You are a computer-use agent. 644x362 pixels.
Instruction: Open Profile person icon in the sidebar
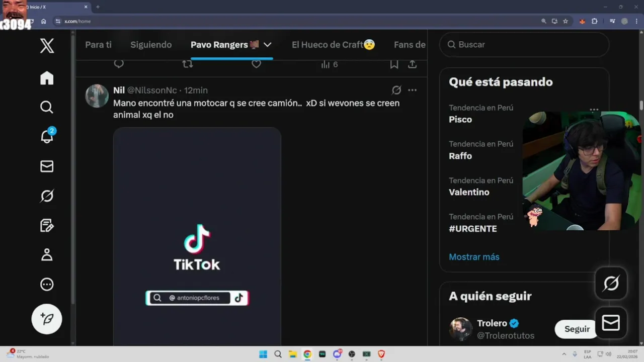(x=47, y=255)
